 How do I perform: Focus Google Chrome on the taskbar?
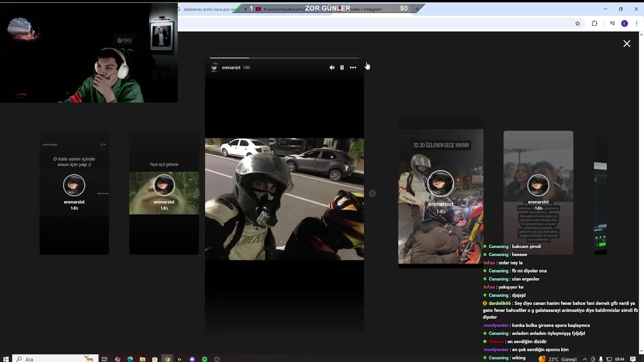click(x=168, y=359)
